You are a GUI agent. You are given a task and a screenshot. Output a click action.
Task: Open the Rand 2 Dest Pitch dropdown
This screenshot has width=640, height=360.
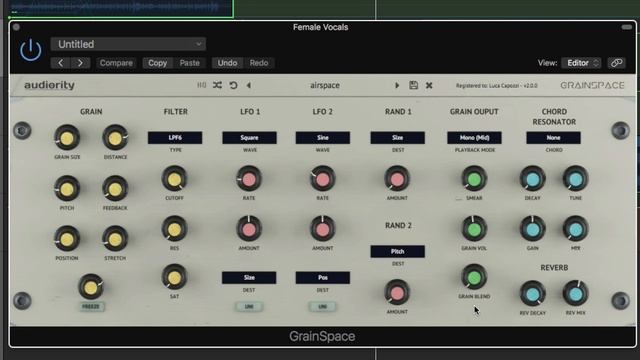398,251
